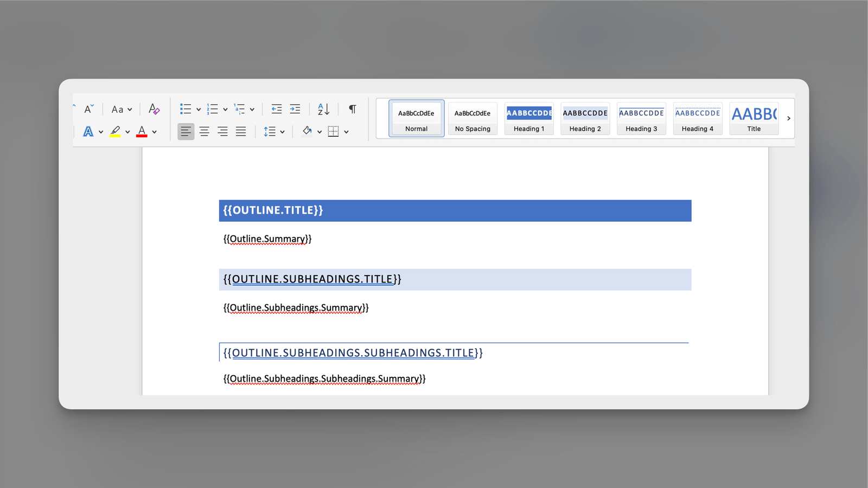Apply red font color
The width and height of the screenshot is (868, 488).
coord(141,131)
